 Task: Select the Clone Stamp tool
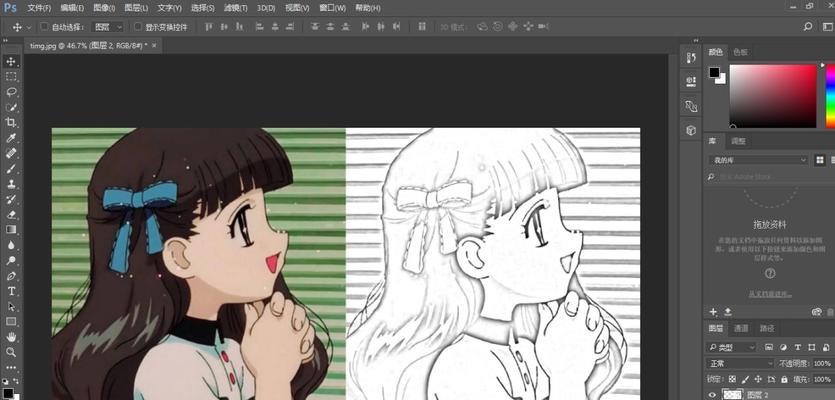point(11,184)
